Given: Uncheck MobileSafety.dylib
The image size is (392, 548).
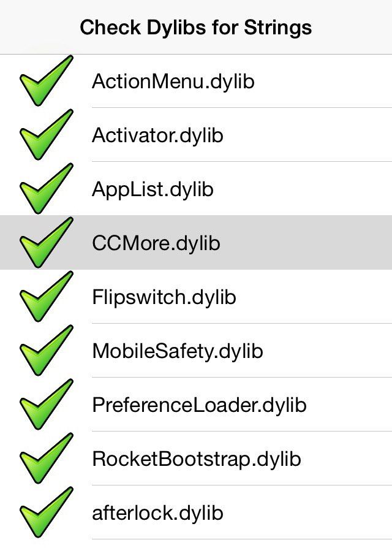Looking at the screenshot, I should click(46, 351).
